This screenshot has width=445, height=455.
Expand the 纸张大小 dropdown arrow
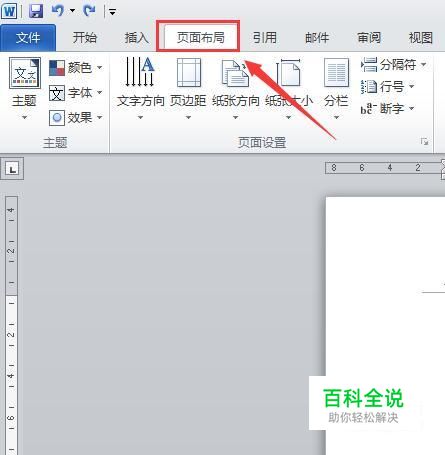tap(289, 117)
